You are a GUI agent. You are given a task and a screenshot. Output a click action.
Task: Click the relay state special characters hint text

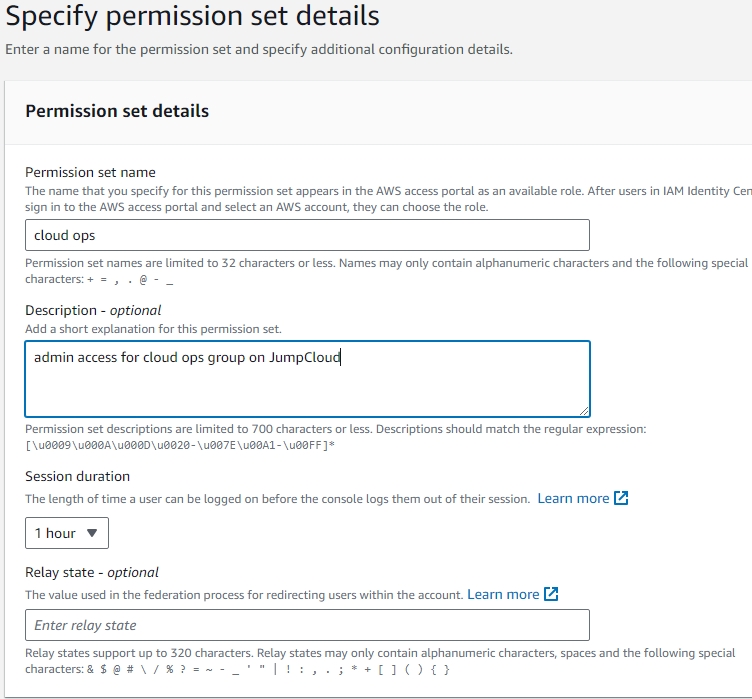coord(380,661)
